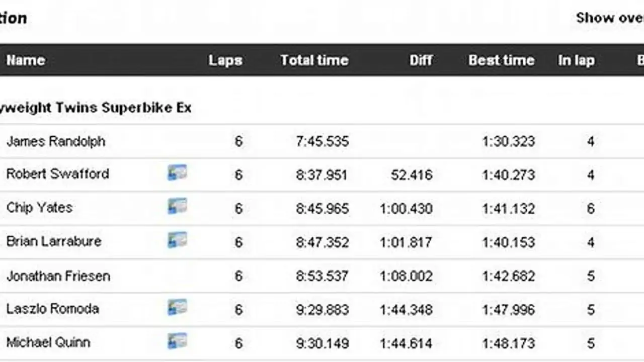Open Robert Swafford's profile card icon
The height and width of the screenshot is (362, 644).
[177, 172]
